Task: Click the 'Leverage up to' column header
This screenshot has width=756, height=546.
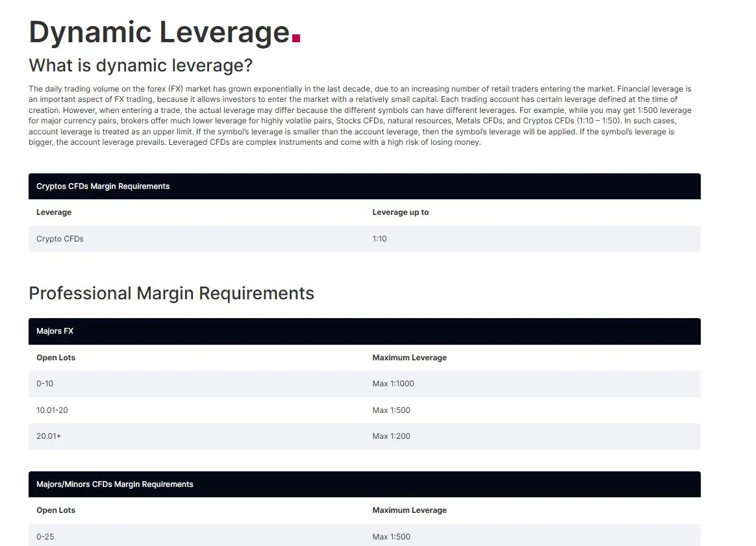Action: pyautogui.click(x=400, y=212)
